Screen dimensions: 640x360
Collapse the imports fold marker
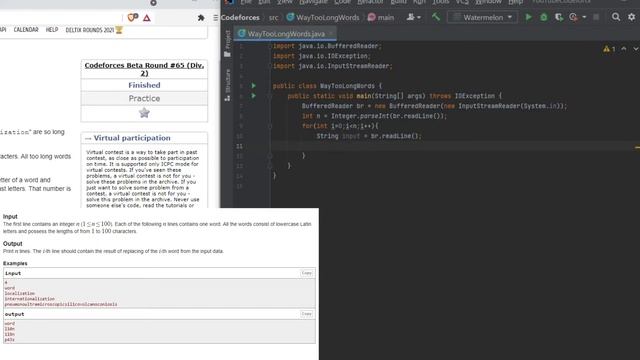(270, 46)
